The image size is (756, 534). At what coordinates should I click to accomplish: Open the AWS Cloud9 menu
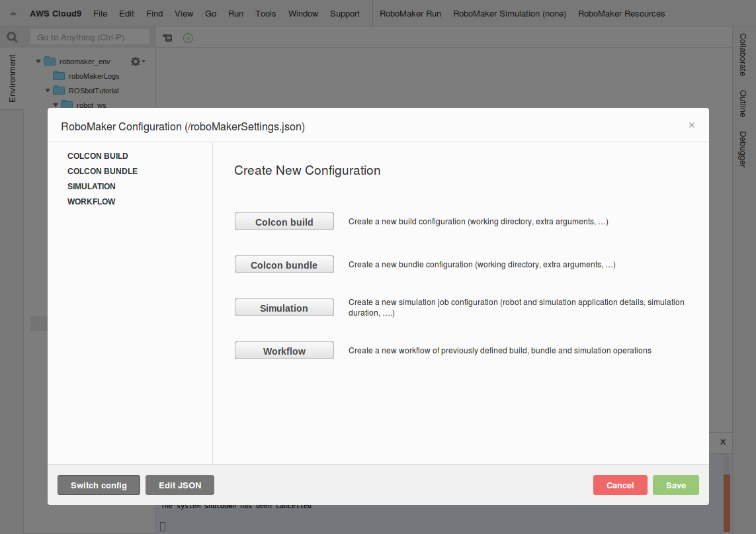(56, 13)
